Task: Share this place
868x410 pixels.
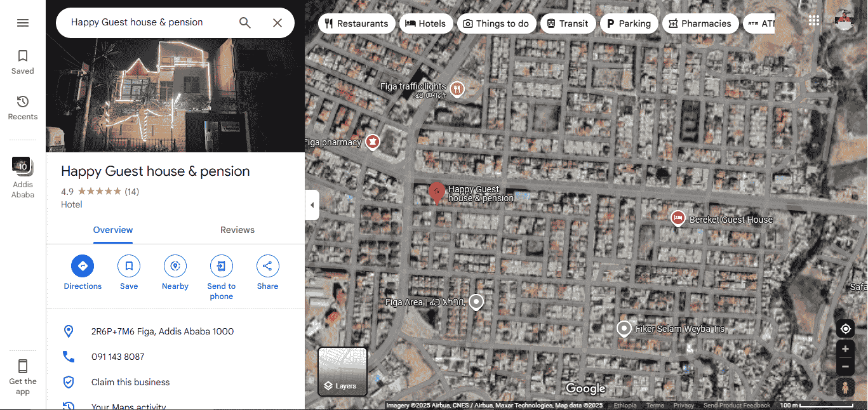Action: pyautogui.click(x=267, y=273)
